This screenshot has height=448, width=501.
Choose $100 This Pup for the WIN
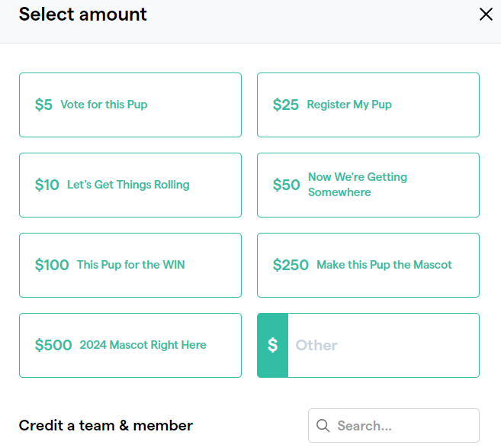pos(130,265)
